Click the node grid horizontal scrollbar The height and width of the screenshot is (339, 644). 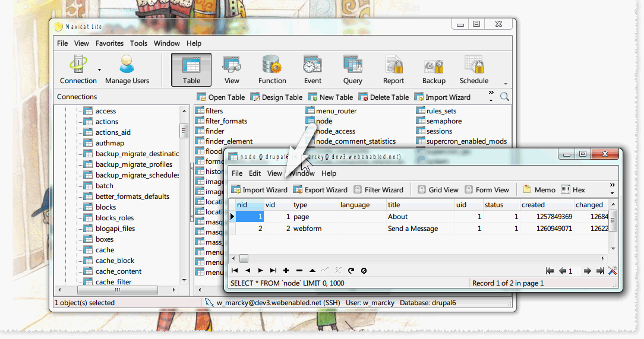click(x=416, y=259)
